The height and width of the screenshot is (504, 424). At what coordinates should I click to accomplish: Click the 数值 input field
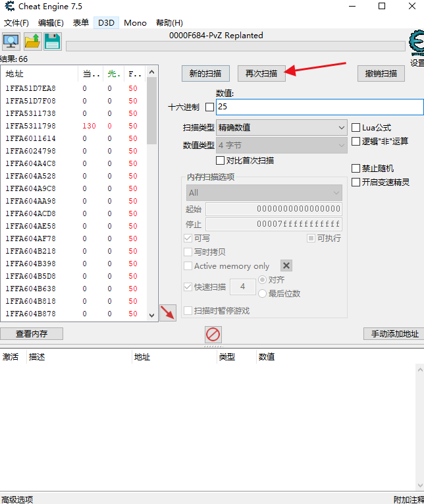[x=319, y=107]
